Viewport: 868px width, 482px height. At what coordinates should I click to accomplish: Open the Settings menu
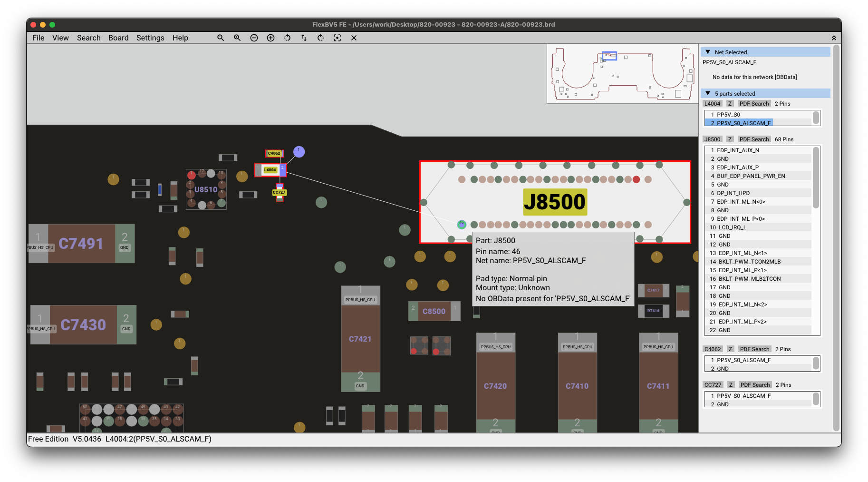150,38
